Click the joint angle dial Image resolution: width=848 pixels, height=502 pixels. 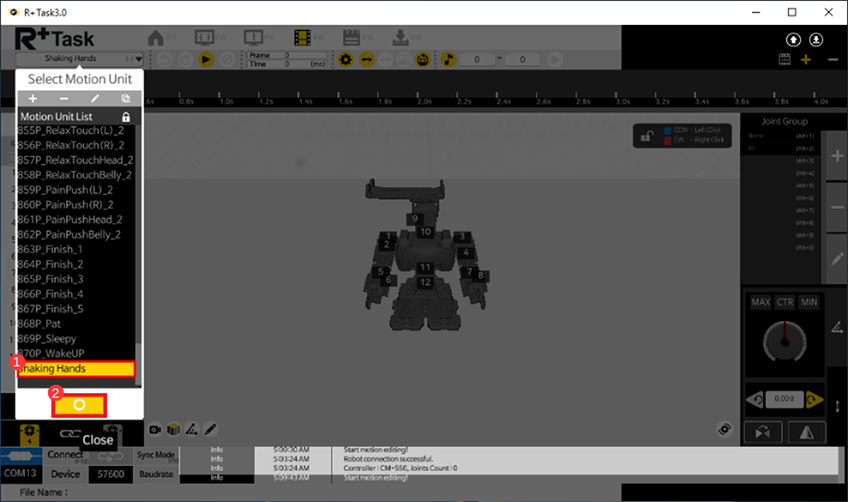pos(786,344)
